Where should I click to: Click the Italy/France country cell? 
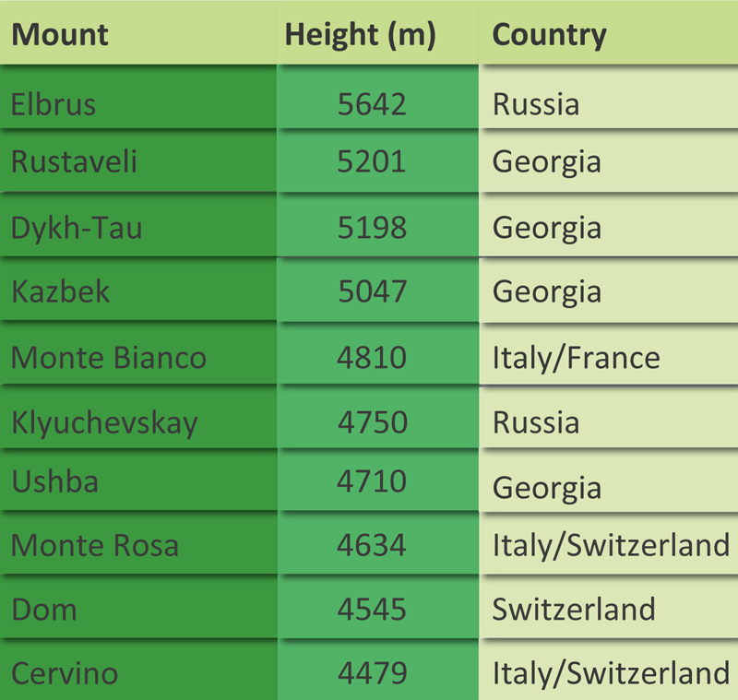(576, 357)
